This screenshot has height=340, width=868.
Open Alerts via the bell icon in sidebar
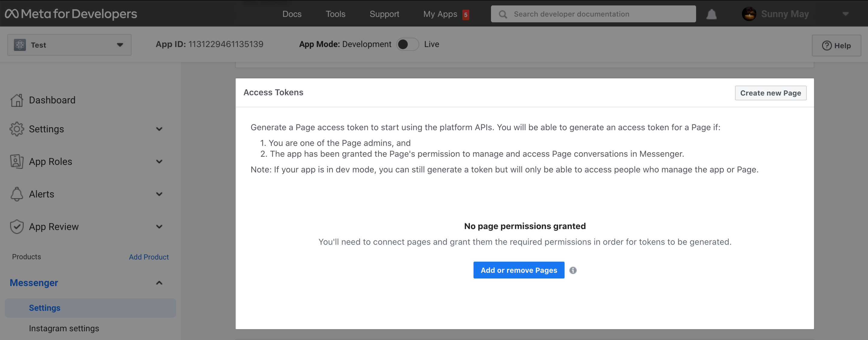[17, 194]
